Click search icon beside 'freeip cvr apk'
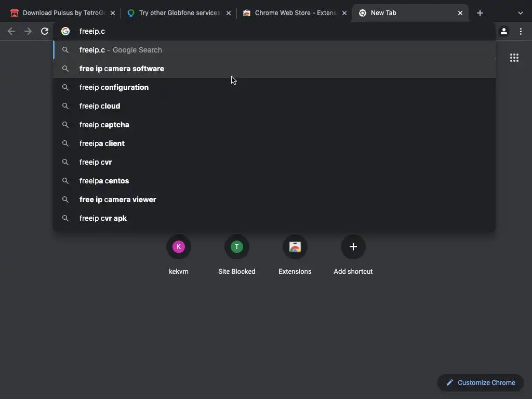Viewport: 532px width, 399px height. pos(65,218)
